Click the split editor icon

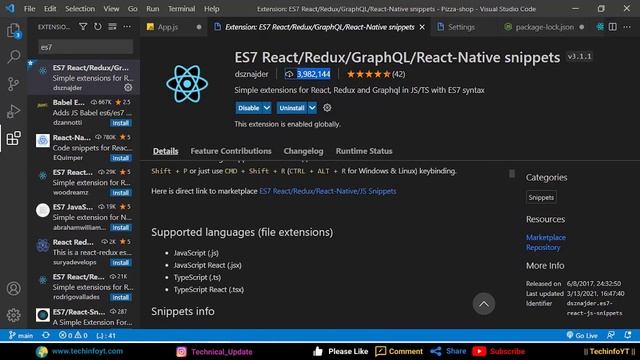613,27
